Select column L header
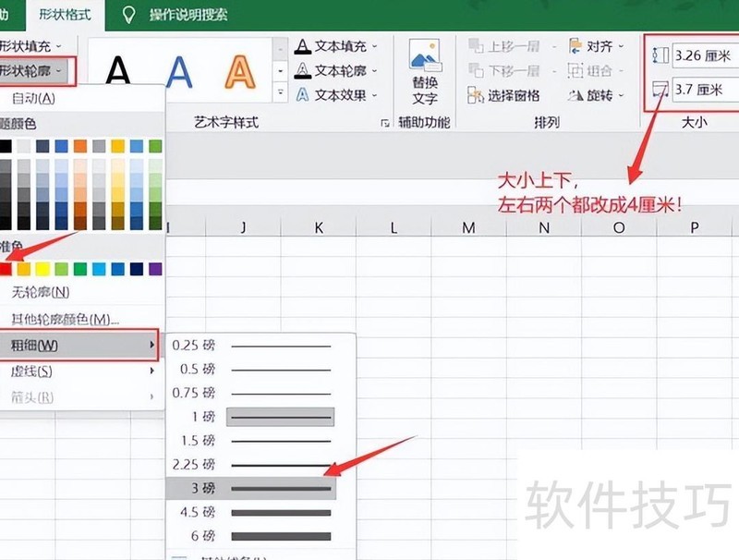The image size is (739, 560). [394, 227]
